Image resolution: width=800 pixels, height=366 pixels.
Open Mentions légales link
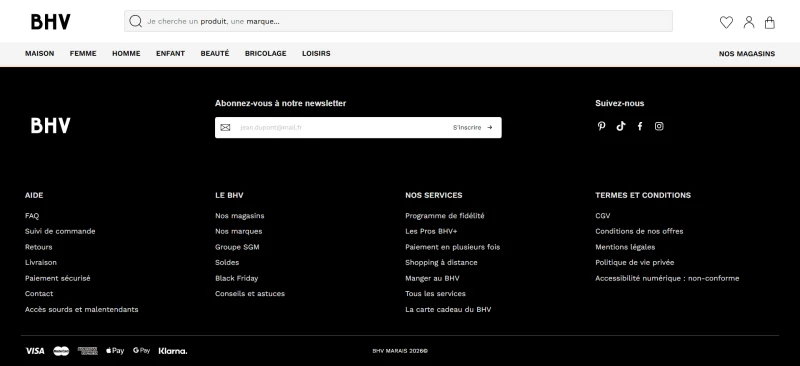625,247
